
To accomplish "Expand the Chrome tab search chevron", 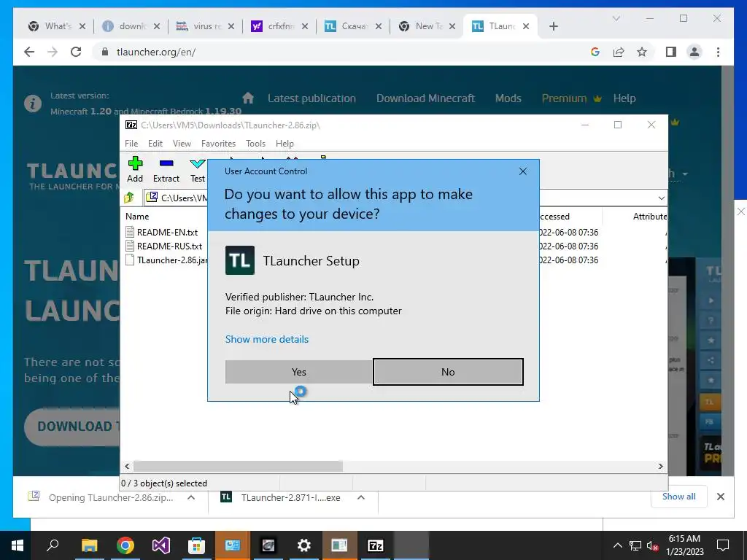I will [616, 18].
